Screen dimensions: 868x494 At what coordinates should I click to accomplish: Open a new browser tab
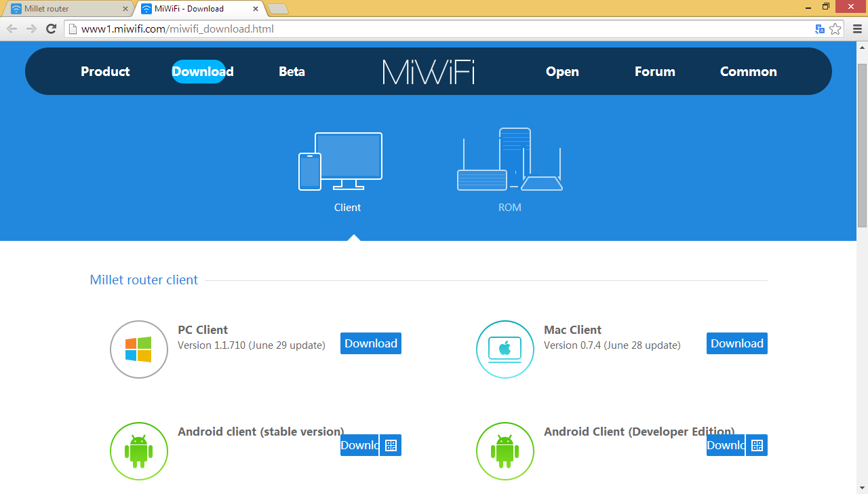click(x=278, y=9)
